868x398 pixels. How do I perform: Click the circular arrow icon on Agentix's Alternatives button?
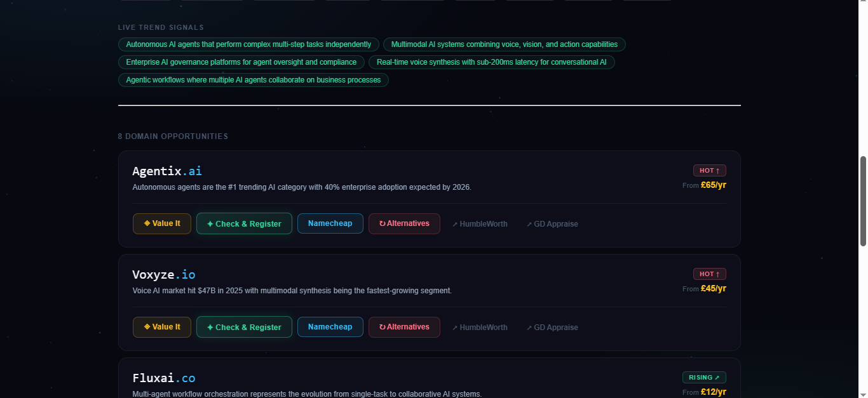click(381, 223)
